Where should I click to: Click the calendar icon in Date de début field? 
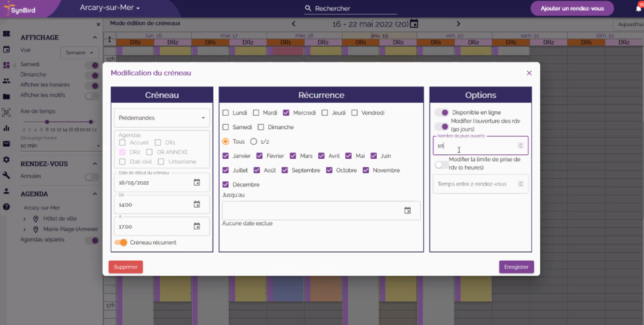196,183
